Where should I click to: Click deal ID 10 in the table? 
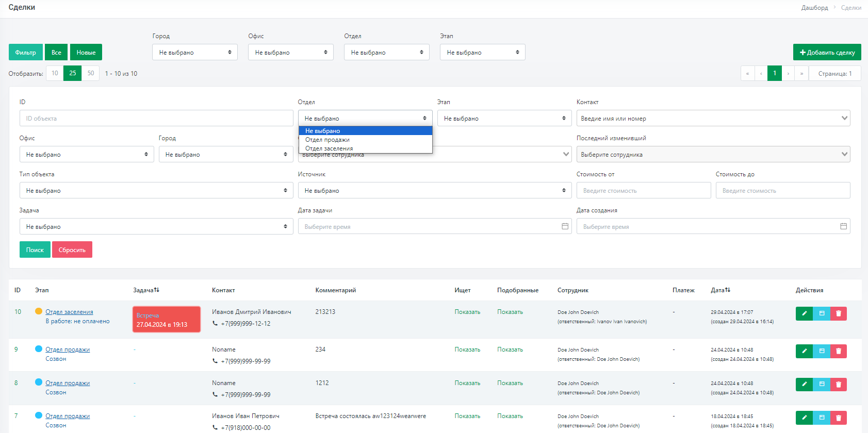[18, 312]
